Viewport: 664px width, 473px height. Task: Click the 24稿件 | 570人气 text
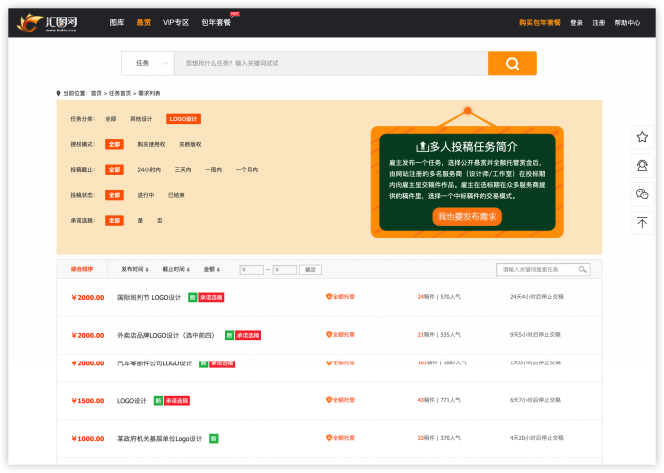[x=439, y=297]
